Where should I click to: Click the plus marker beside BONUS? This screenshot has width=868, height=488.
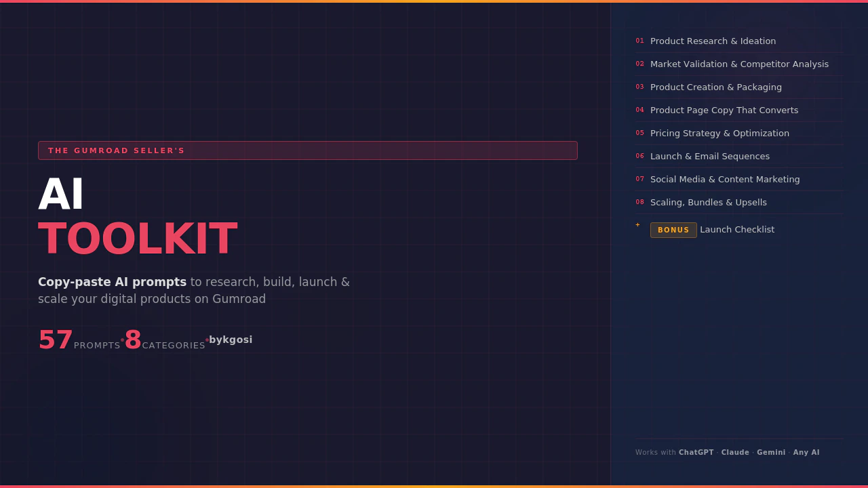[637, 225]
